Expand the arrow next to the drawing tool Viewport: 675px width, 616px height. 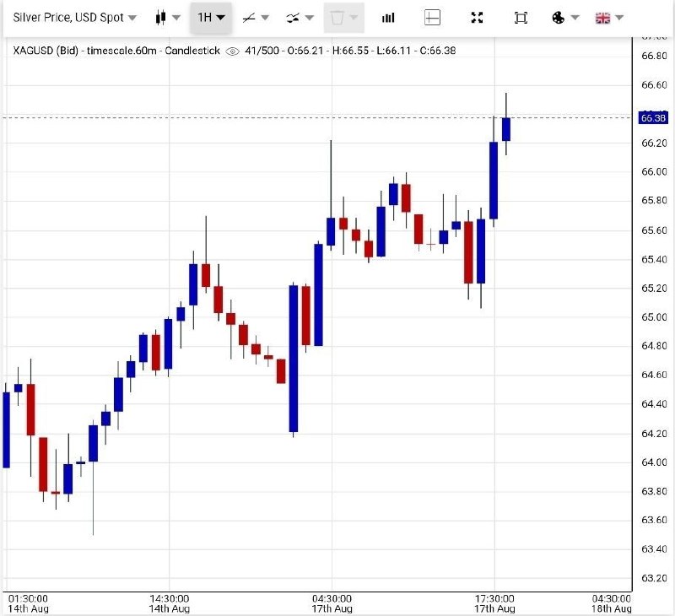pyautogui.click(x=265, y=18)
